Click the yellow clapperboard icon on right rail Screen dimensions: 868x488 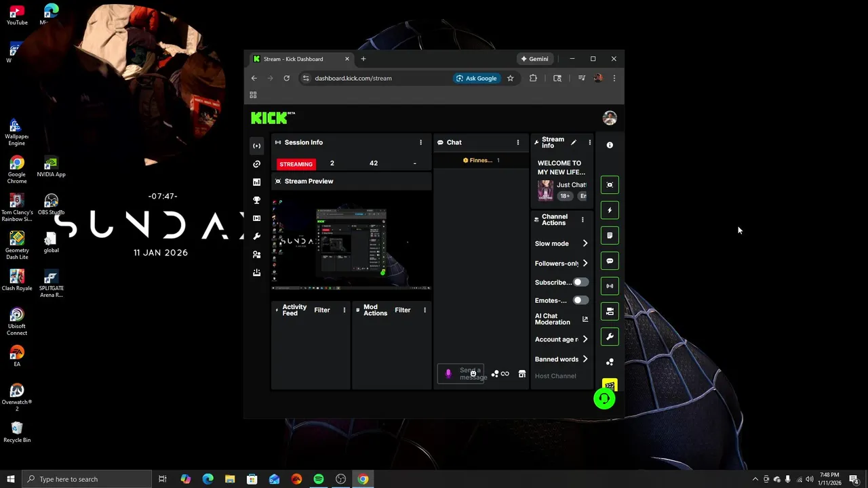tap(610, 385)
